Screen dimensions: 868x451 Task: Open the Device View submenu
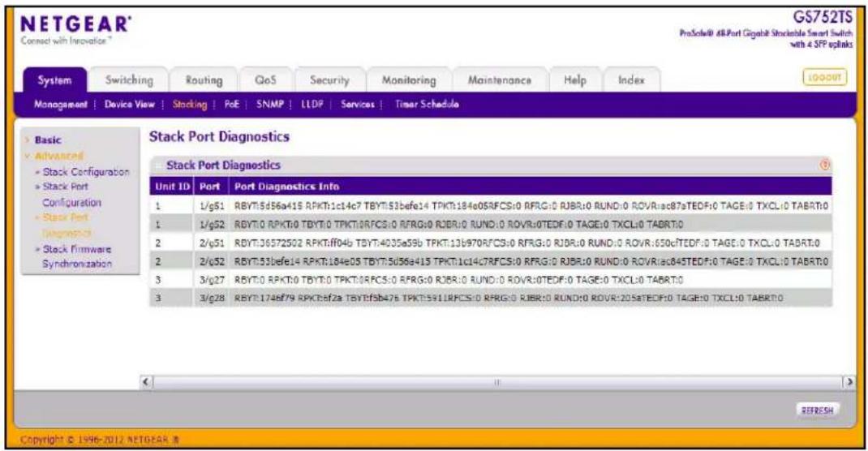point(130,104)
